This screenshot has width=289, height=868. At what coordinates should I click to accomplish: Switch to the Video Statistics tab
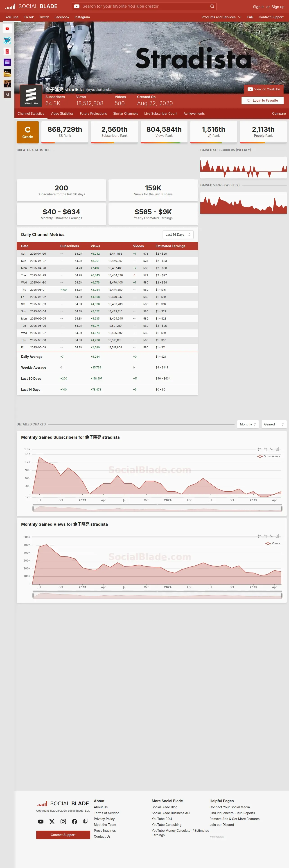(x=62, y=114)
